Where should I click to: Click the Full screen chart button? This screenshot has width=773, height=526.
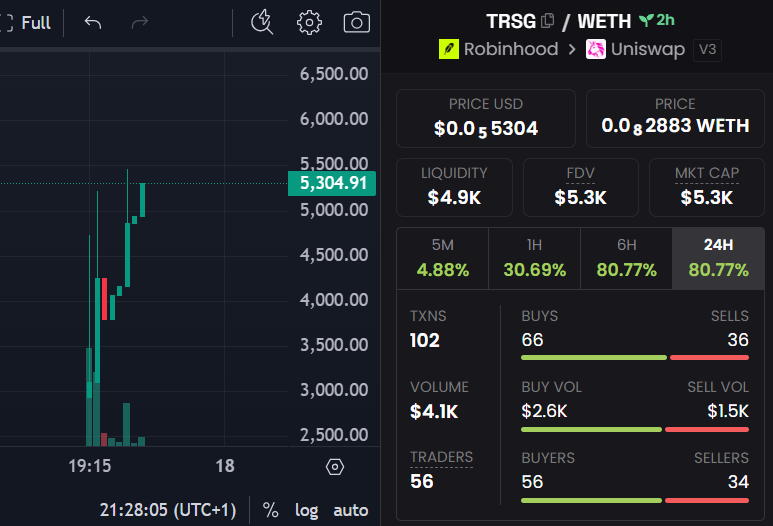click(26, 23)
